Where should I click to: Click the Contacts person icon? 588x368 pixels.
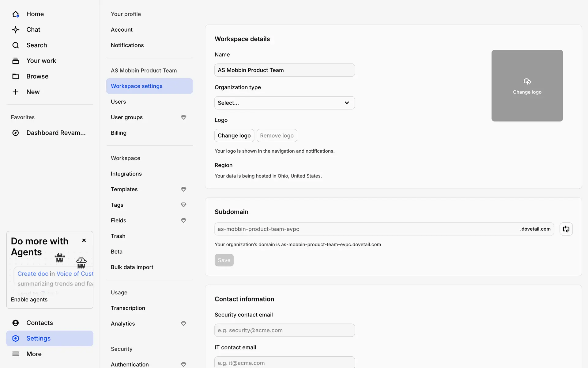point(16,323)
